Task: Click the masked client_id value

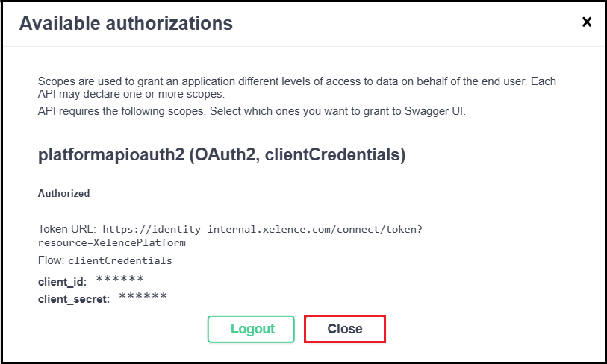Action: point(119,280)
